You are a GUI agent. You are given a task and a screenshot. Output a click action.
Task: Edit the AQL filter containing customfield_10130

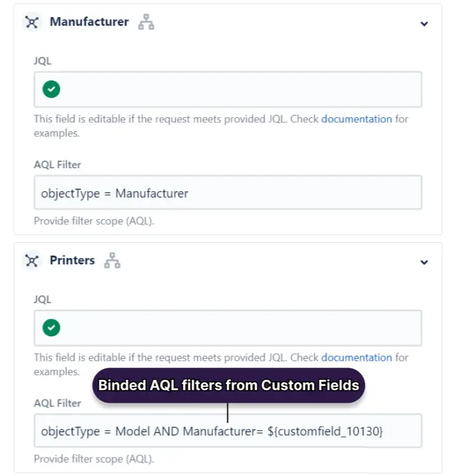coord(227,431)
